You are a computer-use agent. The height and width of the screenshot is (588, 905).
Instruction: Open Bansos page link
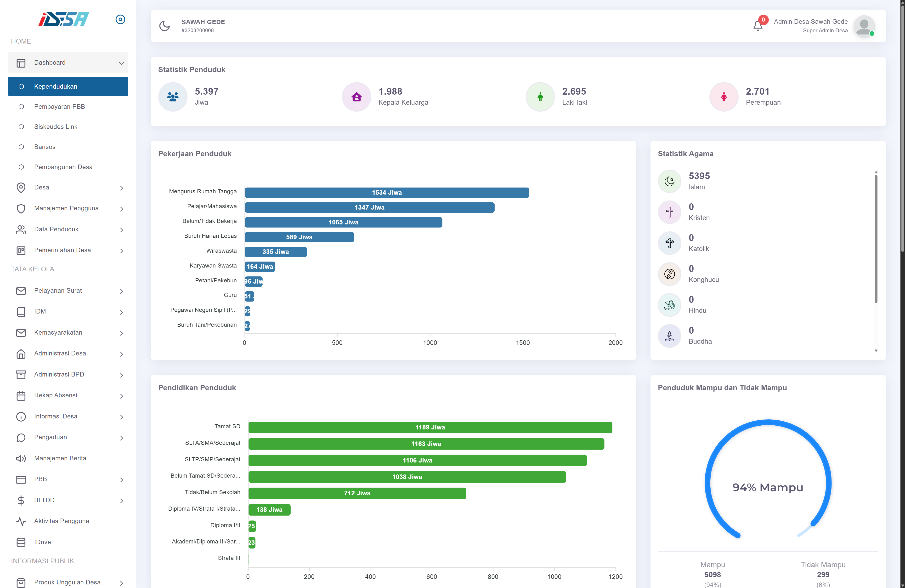(x=45, y=147)
